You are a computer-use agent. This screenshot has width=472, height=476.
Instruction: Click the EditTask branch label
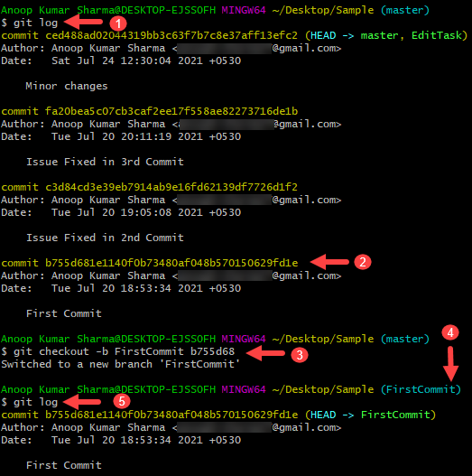(437, 35)
